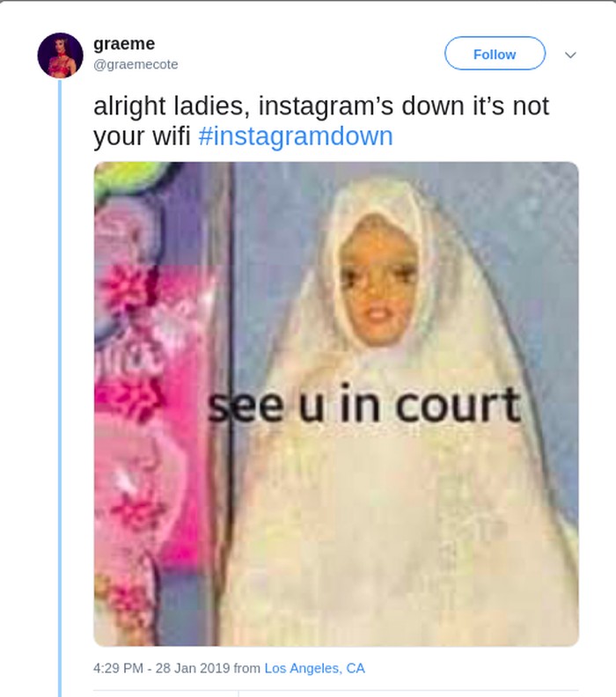Open the #instagramdown hashtag
The image size is (616, 697).
tap(296, 136)
